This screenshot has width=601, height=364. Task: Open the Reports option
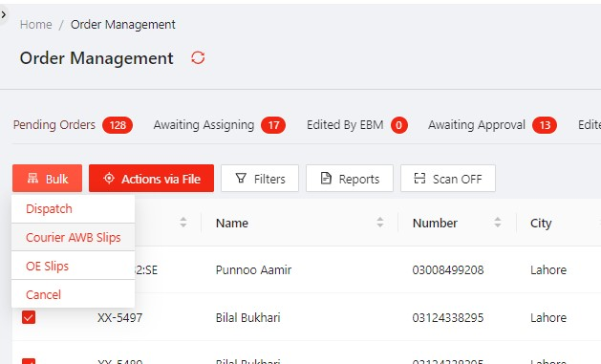(x=349, y=179)
